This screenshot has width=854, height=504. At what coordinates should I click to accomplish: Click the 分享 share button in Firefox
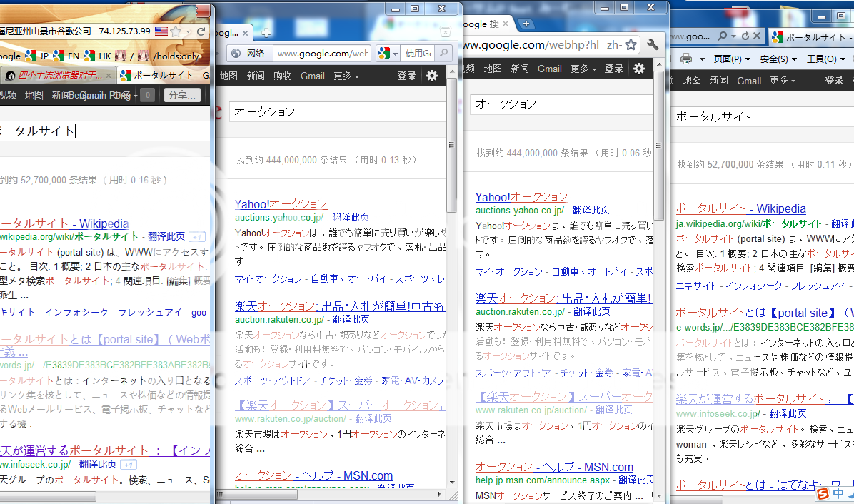[183, 95]
